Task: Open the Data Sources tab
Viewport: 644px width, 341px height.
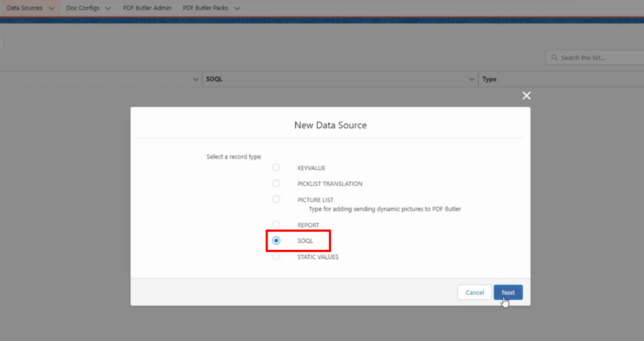Action: click(x=24, y=8)
